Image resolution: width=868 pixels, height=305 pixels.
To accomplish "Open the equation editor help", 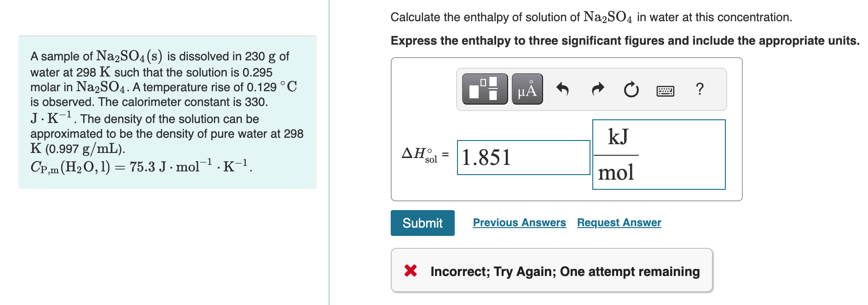I will (x=700, y=89).
